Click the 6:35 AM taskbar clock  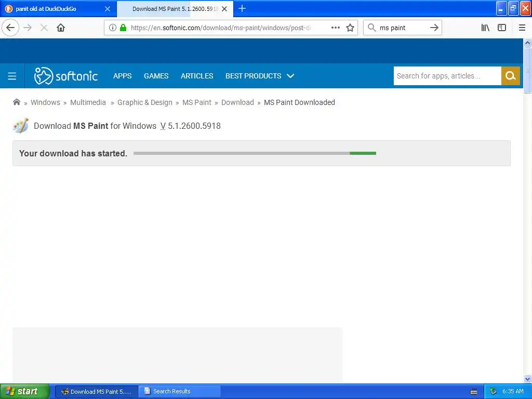(513, 391)
